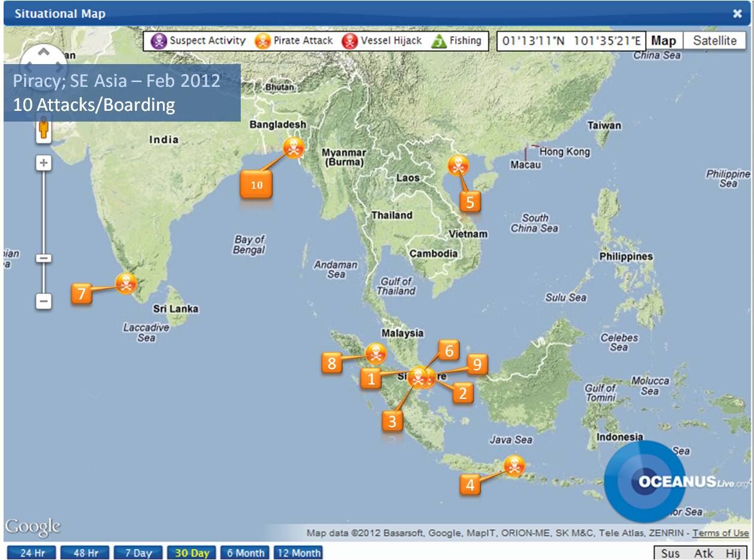The image size is (754, 560).
Task: Click the Sus filter tab
Action: coord(670,554)
